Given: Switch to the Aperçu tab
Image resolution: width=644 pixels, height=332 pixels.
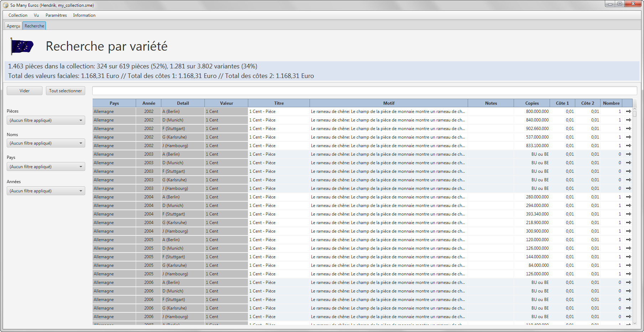Looking at the screenshot, I should (x=14, y=26).
